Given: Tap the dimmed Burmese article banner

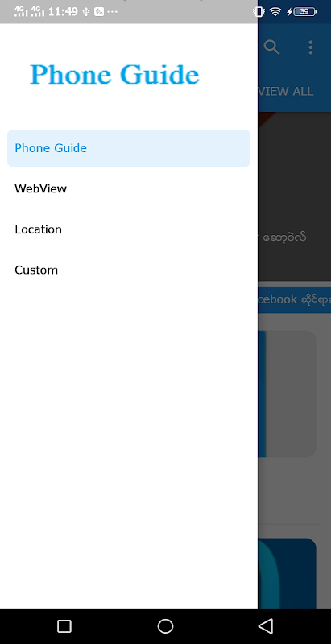Looking at the screenshot, I should click(x=294, y=196).
